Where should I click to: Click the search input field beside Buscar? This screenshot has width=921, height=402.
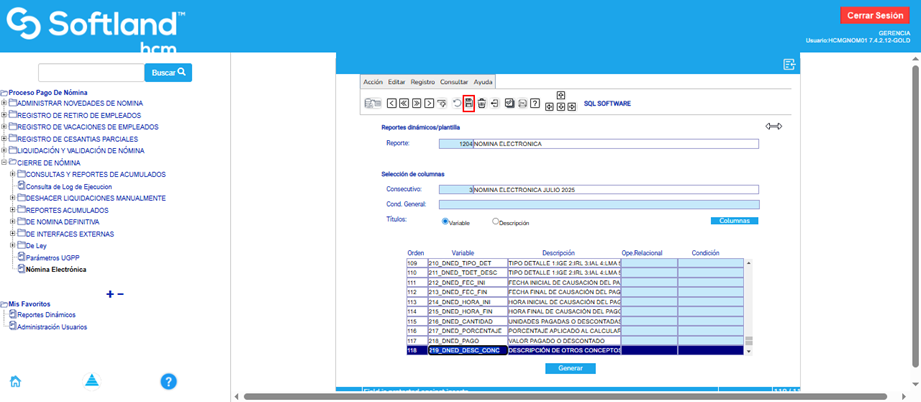pos(91,73)
